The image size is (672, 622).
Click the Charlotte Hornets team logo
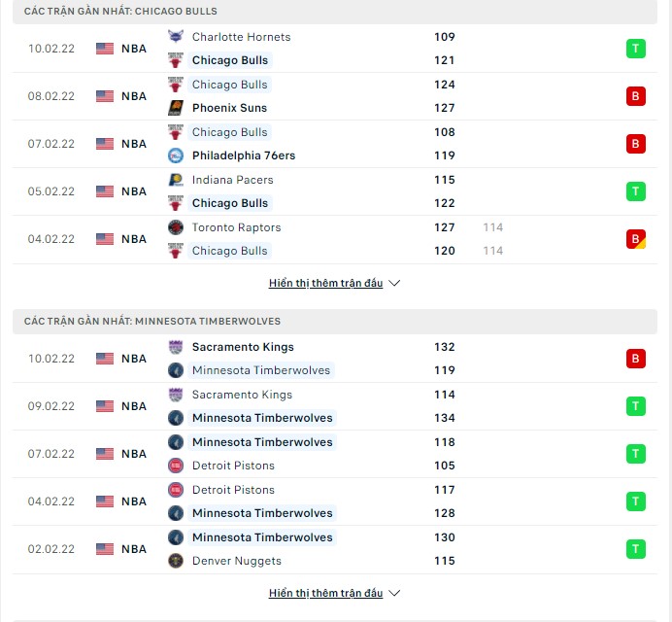tap(176, 37)
